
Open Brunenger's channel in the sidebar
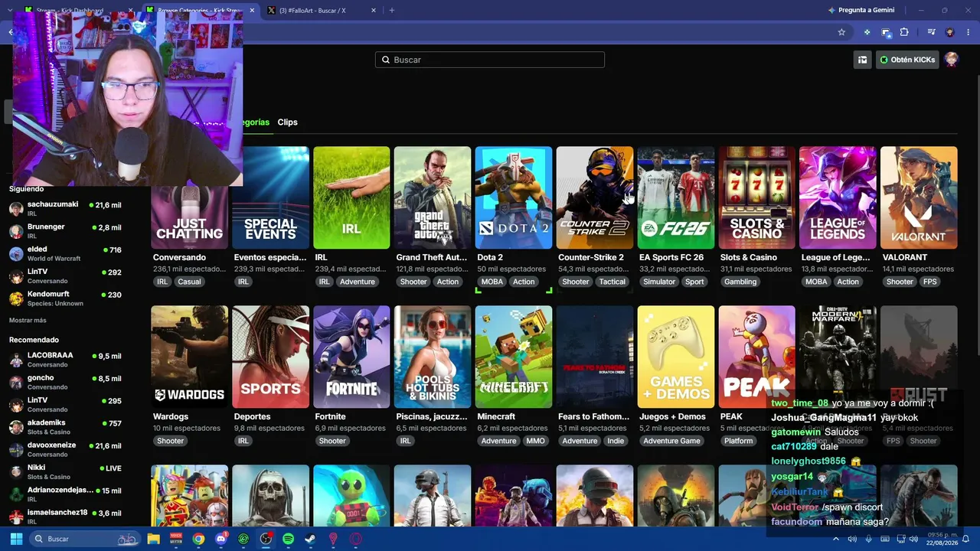65,230
